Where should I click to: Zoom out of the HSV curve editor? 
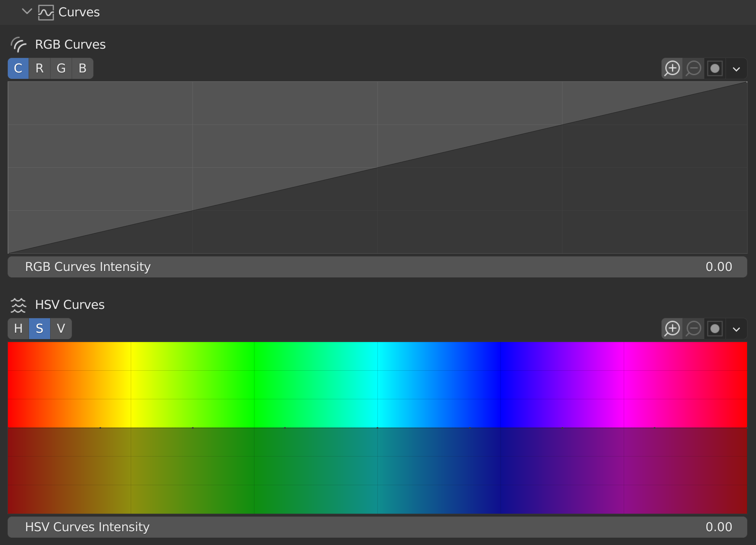pos(693,329)
